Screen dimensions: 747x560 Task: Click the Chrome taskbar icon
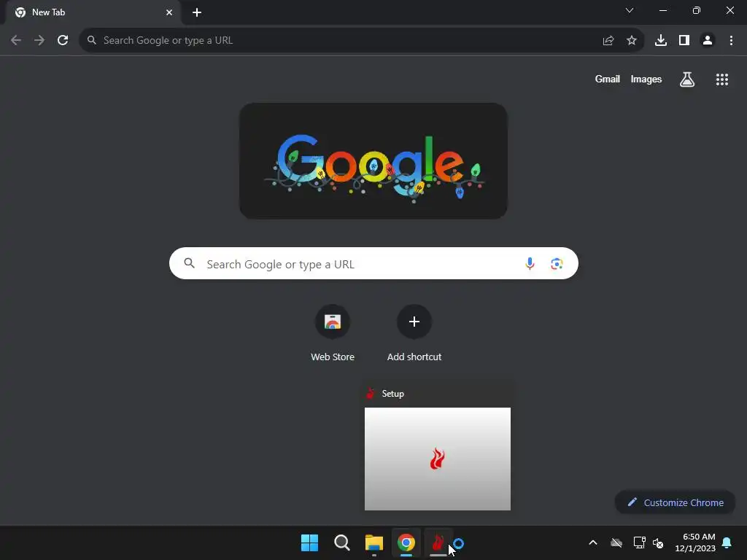click(x=406, y=542)
